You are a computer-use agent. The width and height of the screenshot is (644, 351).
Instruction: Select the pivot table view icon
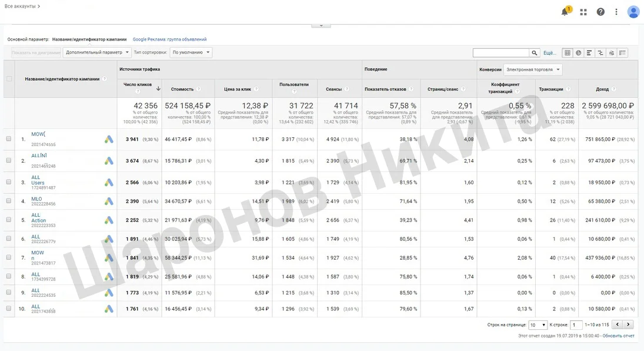point(622,53)
